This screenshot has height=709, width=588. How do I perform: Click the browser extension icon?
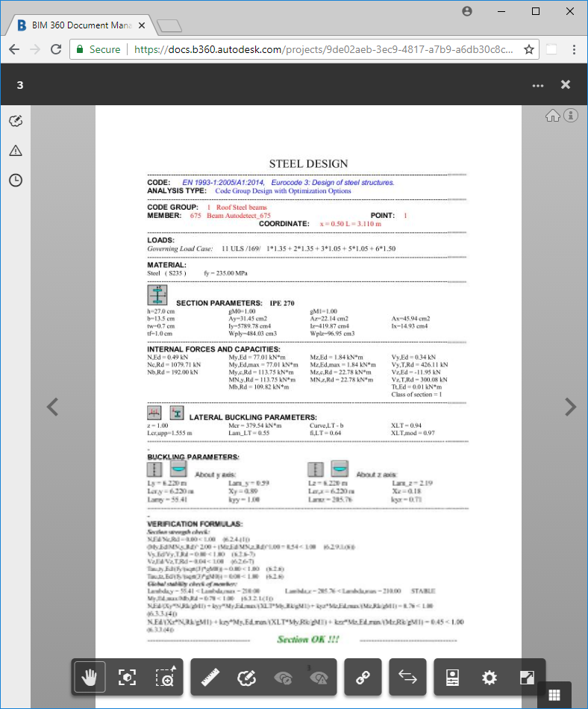click(551, 49)
